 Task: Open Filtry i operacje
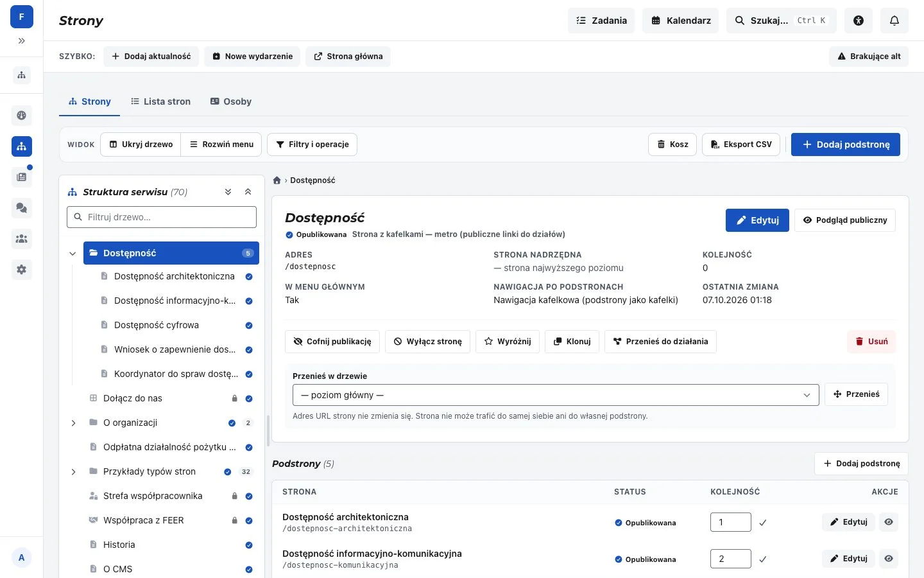pyautogui.click(x=312, y=144)
